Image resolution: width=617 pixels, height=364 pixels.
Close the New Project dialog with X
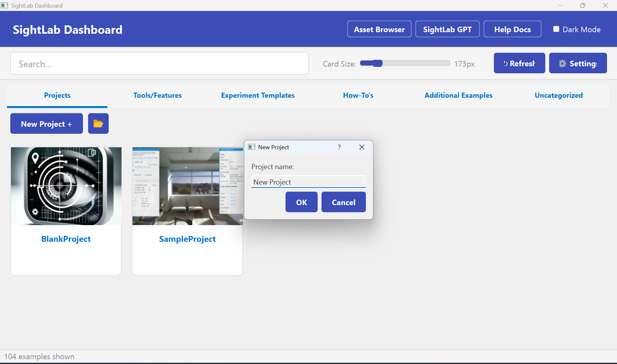(x=362, y=147)
